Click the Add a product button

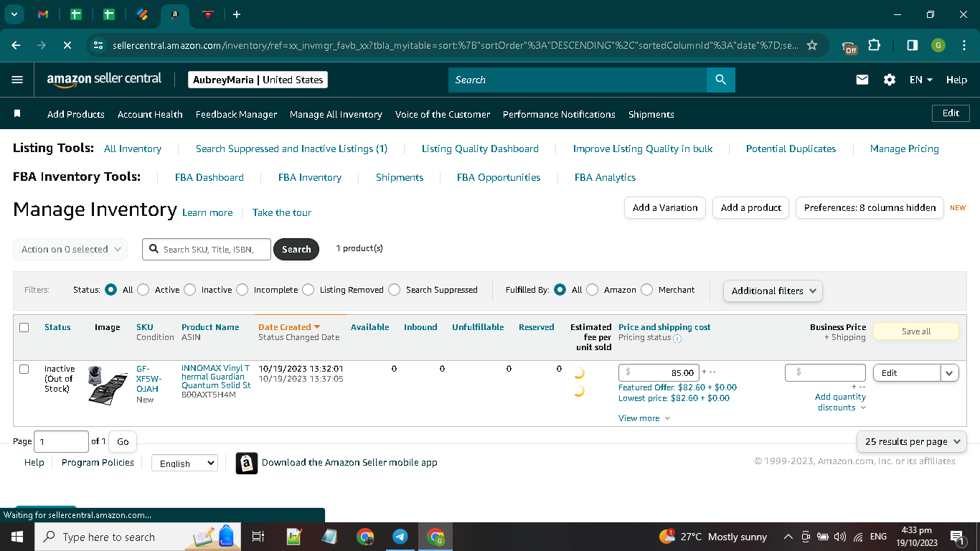click(751, 207)
